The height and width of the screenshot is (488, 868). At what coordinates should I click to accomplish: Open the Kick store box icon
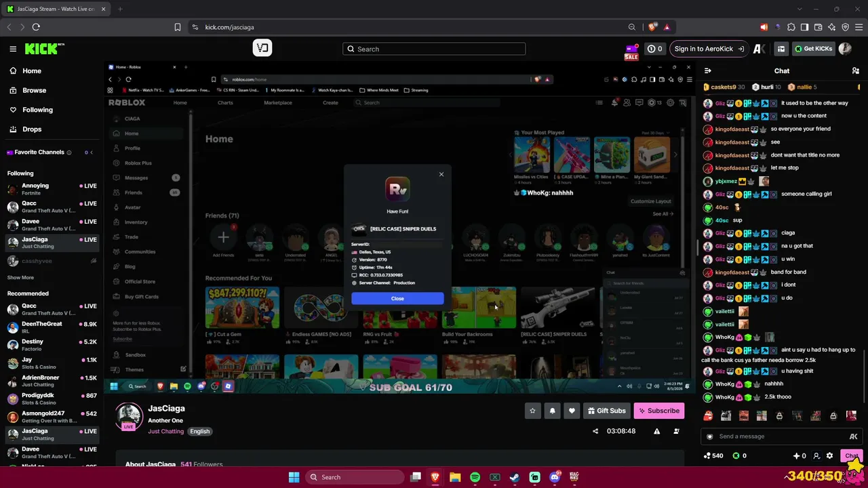pos(781,49)
